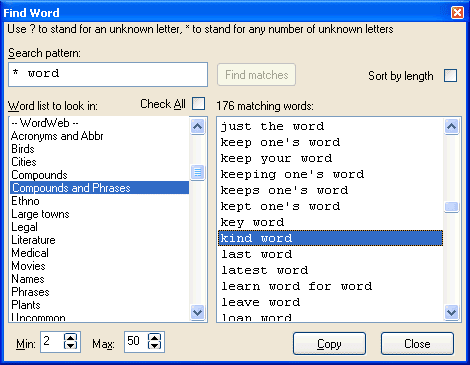
Task: Click the Search pattern text field
Action: click(108, 74)
